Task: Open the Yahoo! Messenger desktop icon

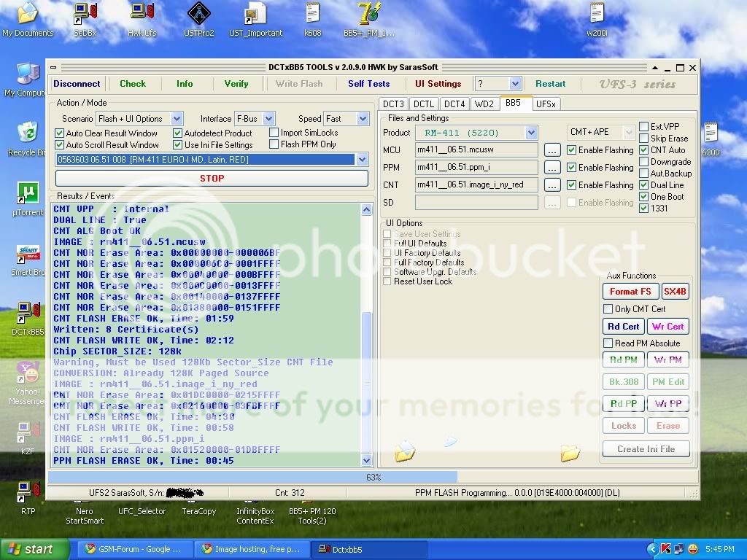Action: click(x=28, y=384)
